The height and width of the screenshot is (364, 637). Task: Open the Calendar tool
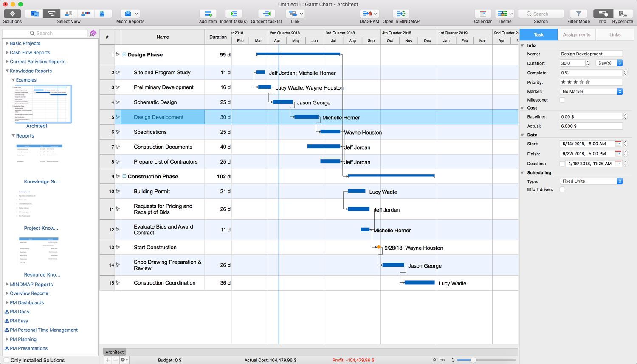click(x=483, y=14)
